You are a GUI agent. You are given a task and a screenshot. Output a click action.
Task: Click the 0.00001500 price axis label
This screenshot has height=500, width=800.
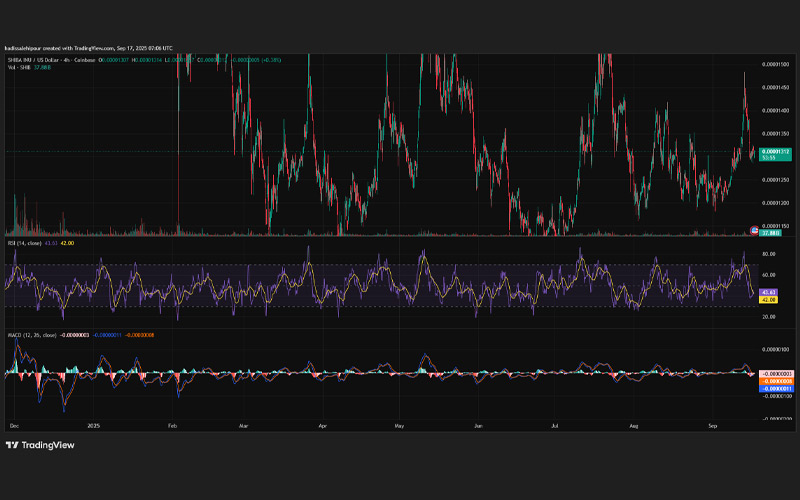click(x=775, y=64)
